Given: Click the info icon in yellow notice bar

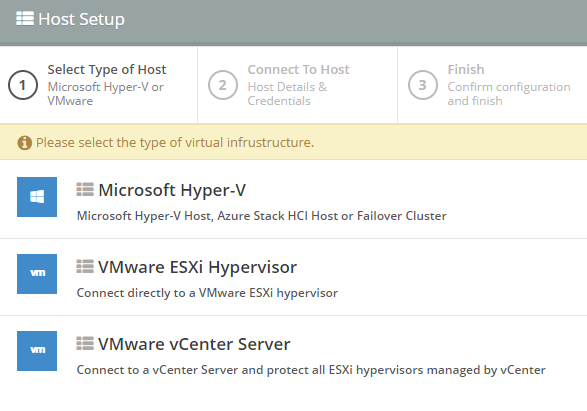Looking at the screenshot, I should (x=24, y=143).
